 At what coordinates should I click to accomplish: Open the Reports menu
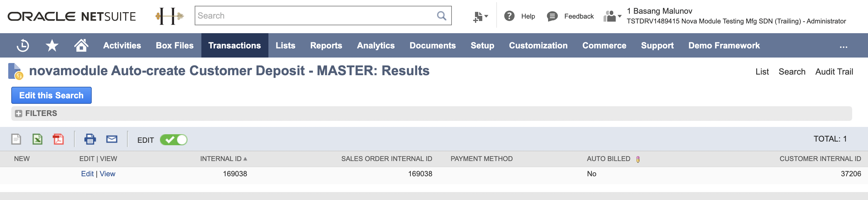(x=326, y=45)
